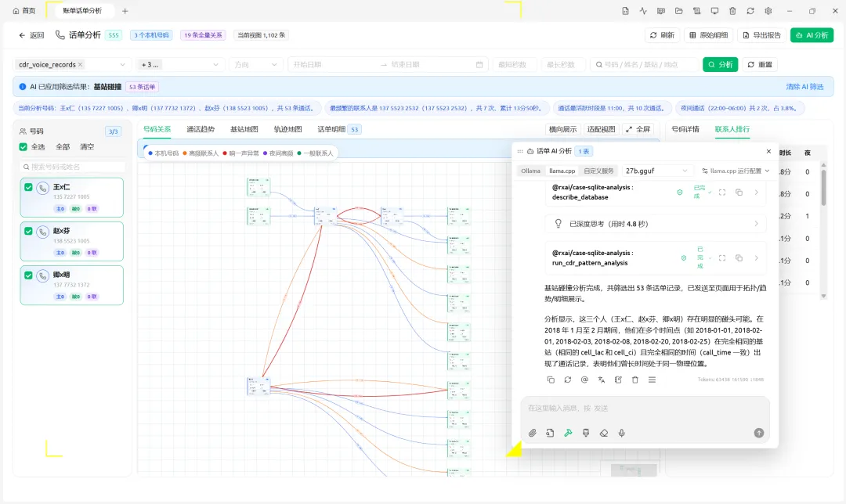
Task: Click the 原始明细 button
Action: click(708, 35)
